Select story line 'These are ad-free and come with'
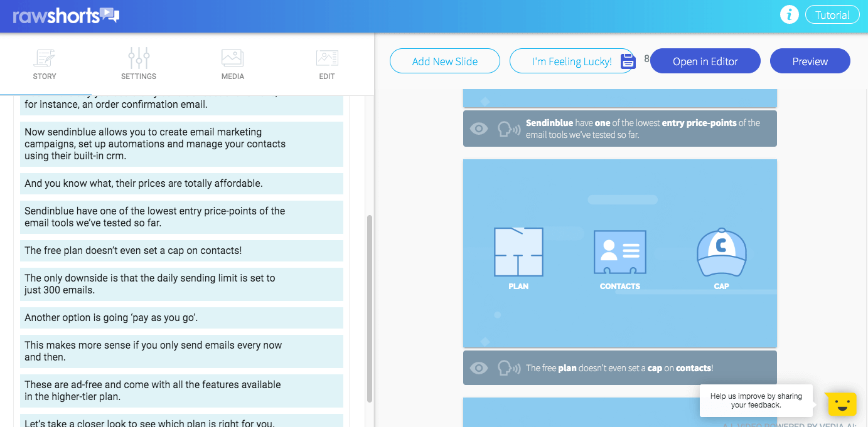This screenshot has width=868, height=427. (x=181, y=391)
